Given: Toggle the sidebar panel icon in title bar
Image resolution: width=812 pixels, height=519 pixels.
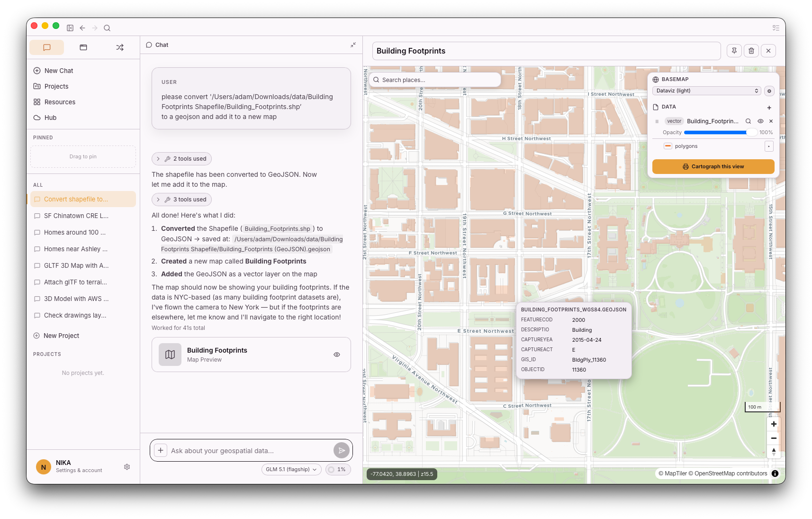Looking at the screenshot, I should pos(70,28).
